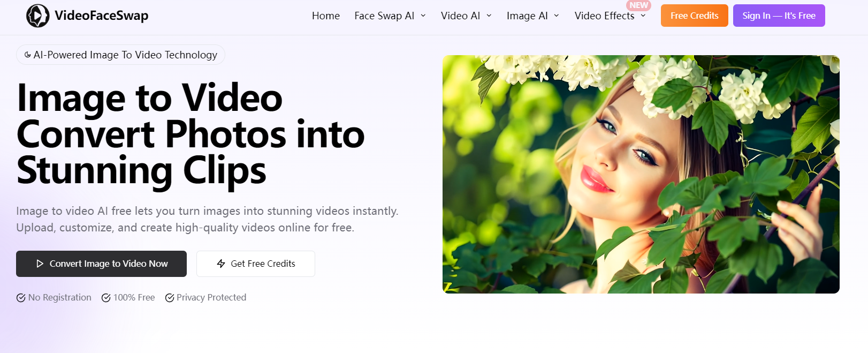Expand the Video Effects dropdown chevron
Viewport: 868px width, 353px height.
[643, 16]
